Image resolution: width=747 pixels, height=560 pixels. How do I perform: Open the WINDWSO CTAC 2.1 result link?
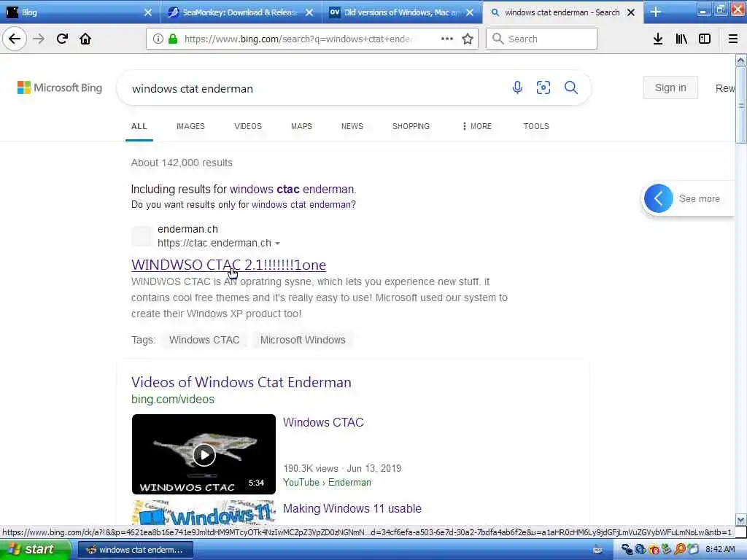tap(228, 265)
